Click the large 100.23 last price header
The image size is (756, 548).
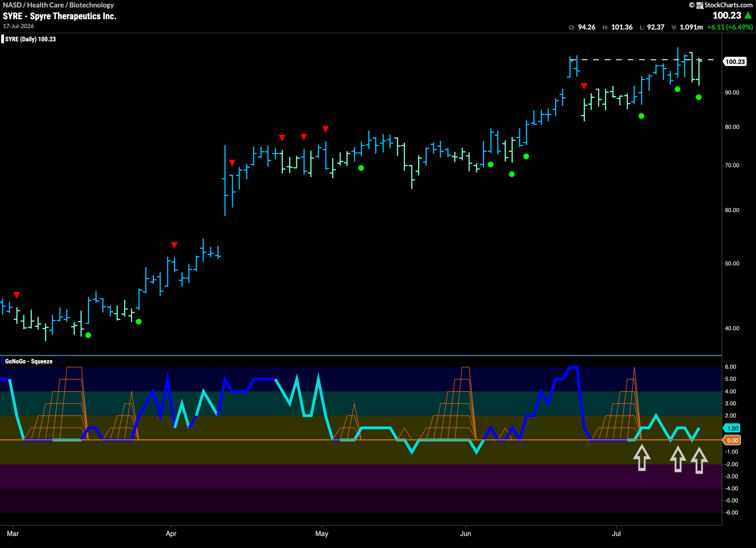click(727, 15)
